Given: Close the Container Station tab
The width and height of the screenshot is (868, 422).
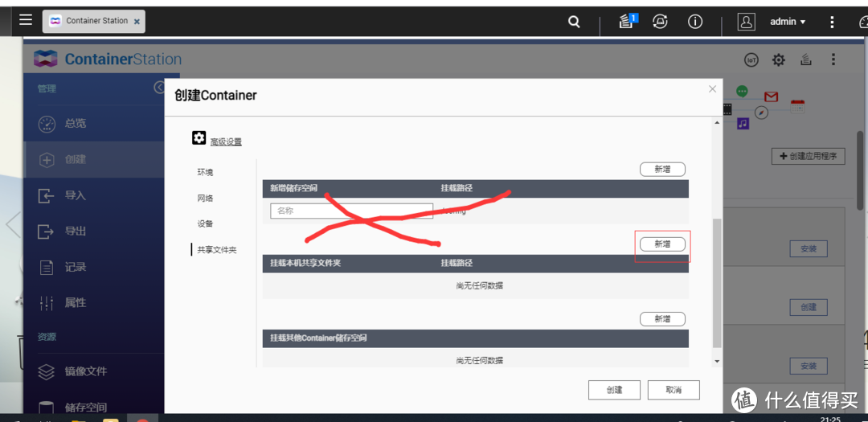Looking at the screenshot, I should 137,22.
